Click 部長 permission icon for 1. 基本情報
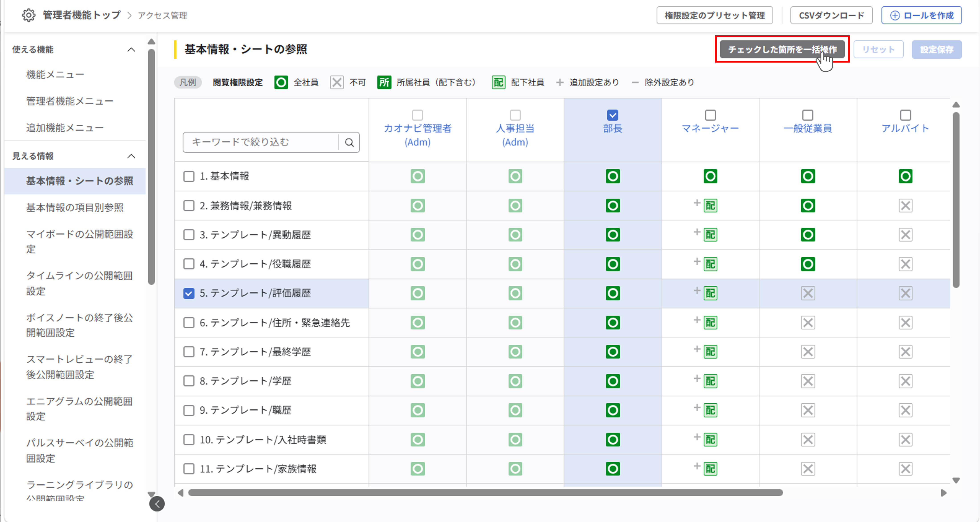Image resolution: width=980 pixels, height=522 pixels. tap(612, 176)
